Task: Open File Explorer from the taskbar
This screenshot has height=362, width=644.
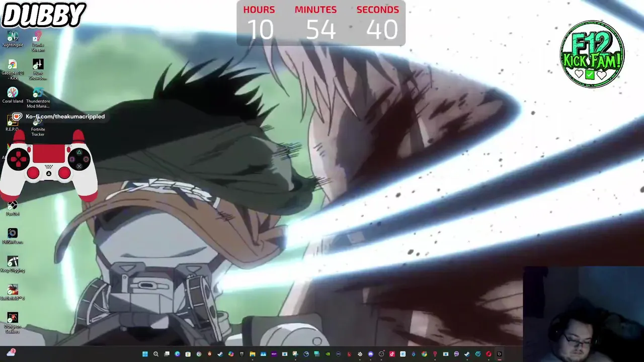Action: (253, 354)
